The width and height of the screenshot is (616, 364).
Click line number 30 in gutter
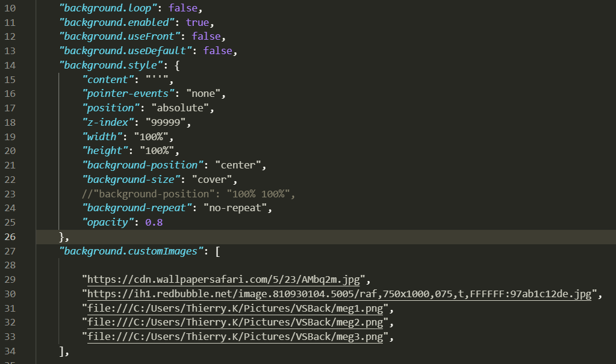coord(10,294)
